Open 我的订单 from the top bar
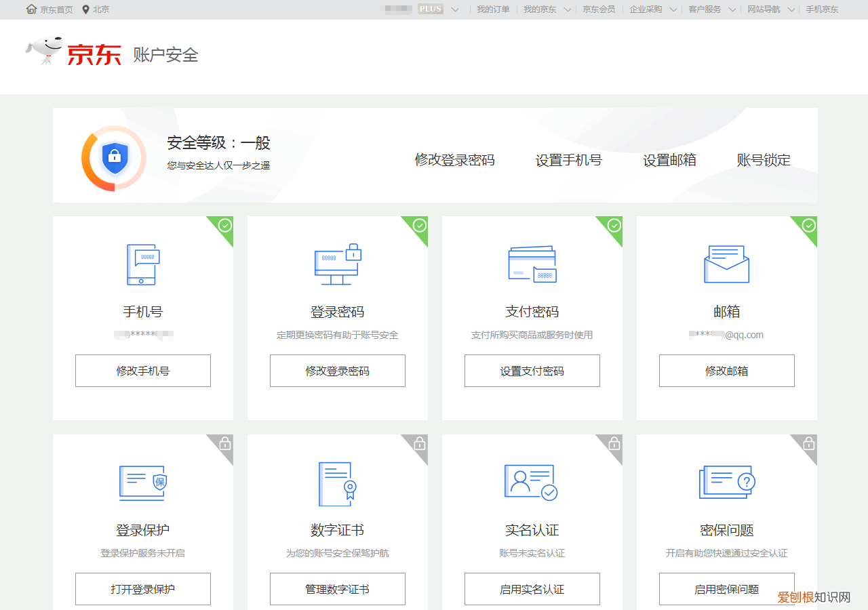Viewport: 868px width, 610px height. click(494, 9)
